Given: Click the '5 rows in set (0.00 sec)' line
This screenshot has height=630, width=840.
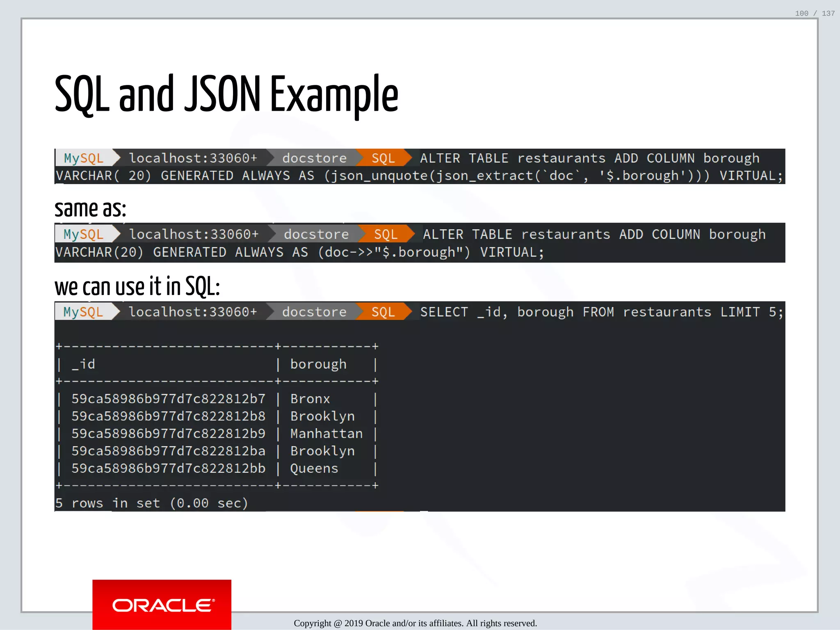Looking at the screenshot, I should (152, 503).
